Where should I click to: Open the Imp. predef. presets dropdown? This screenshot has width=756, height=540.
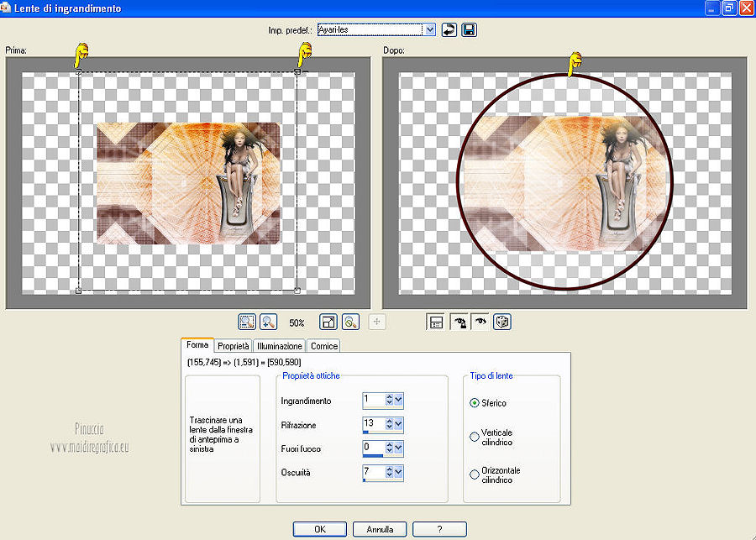430,29
